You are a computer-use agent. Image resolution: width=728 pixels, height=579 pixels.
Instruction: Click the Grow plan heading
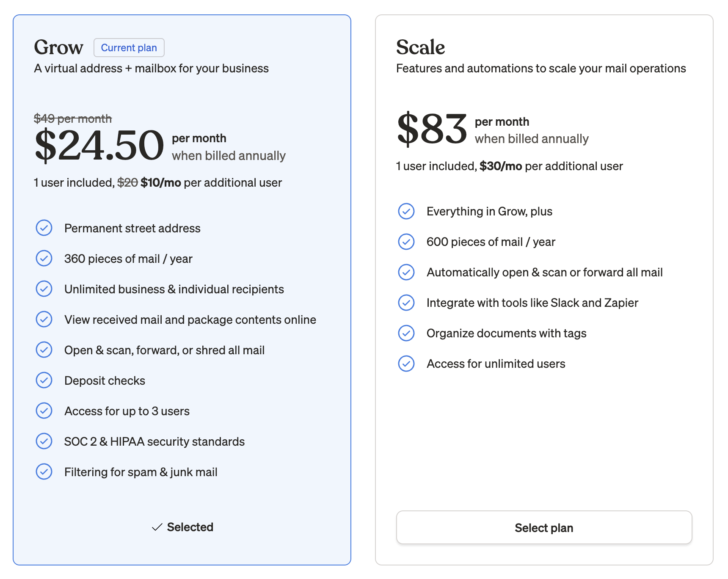(58, 47)
